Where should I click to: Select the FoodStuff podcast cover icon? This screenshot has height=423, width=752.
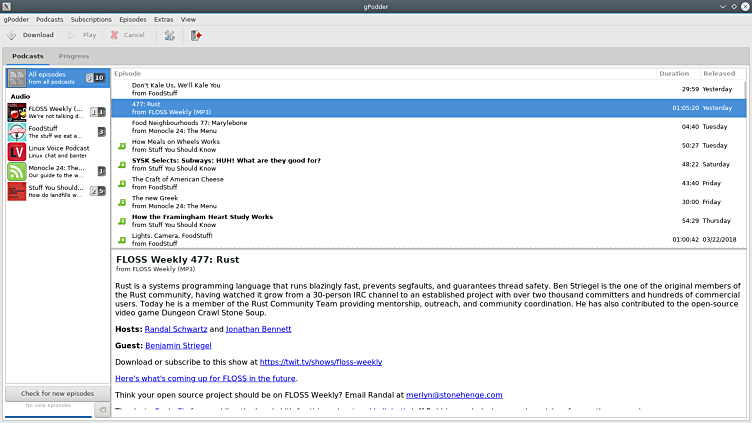coord(17,131)
